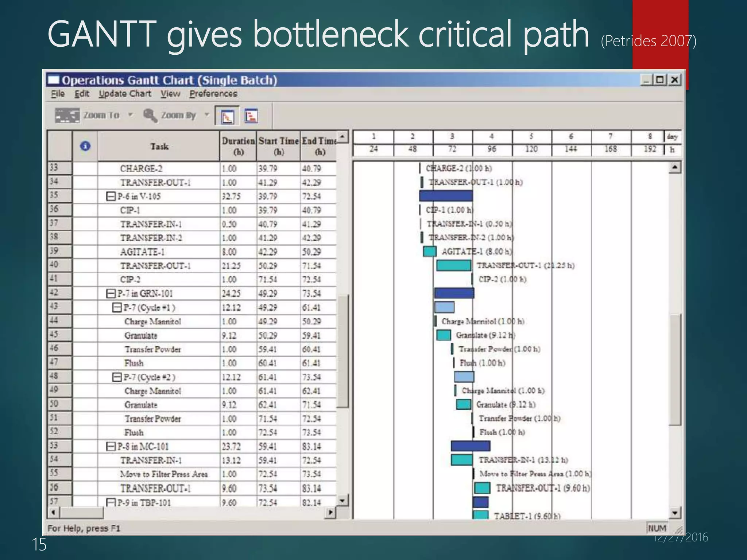The image size is (747, 560).
Task: Click the Task column header
Action: pos(159,146)
